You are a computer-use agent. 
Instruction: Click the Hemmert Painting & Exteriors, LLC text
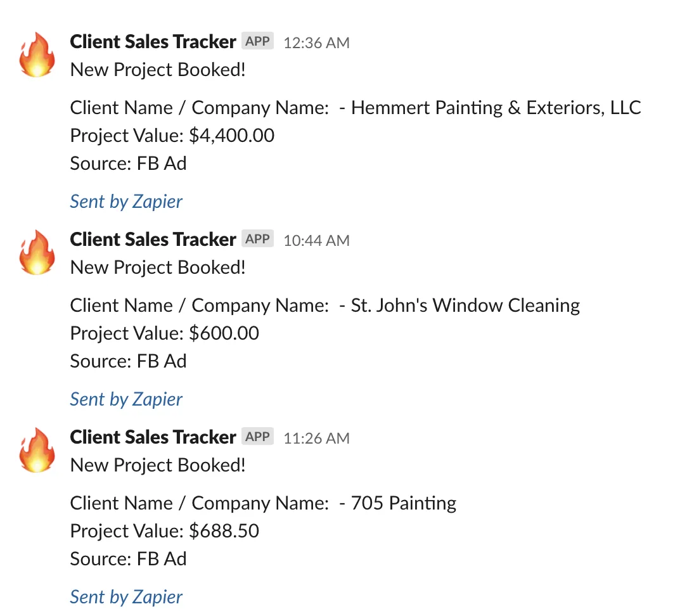(496, 108)
